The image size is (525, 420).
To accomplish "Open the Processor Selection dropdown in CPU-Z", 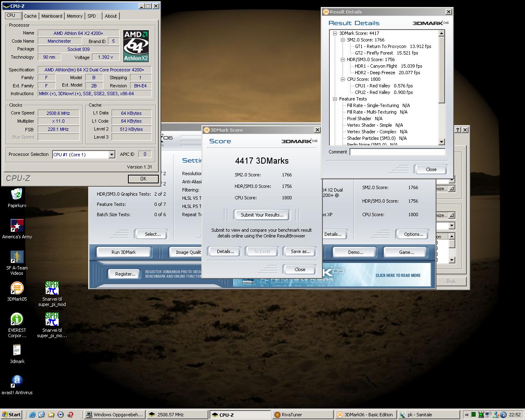I will pos(112,155).
